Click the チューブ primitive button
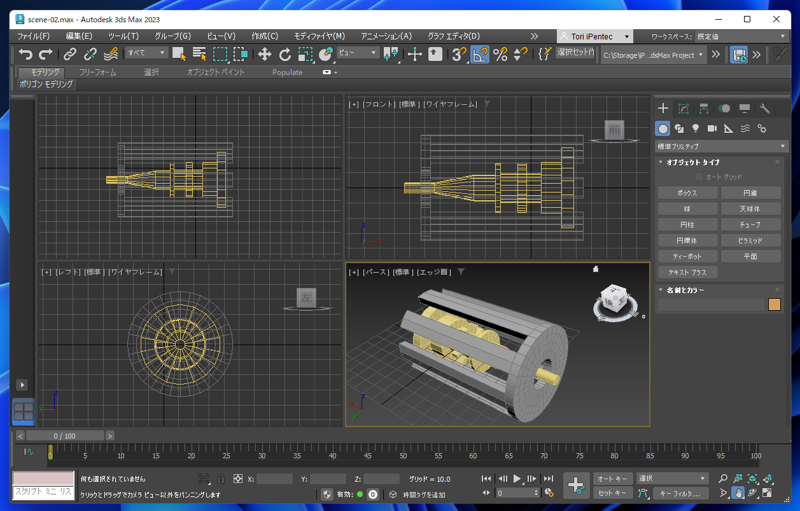The image size is (800, 511). [x=750, y=224]
